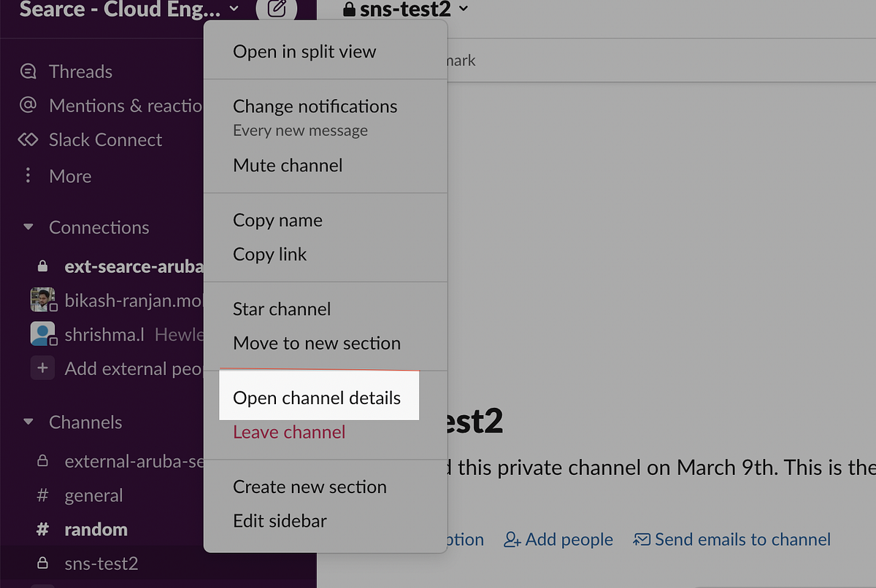Select bikash-ranjan's avatar in Connections
The height and width of the screenshot is (588, 876).
[x=42, y=300]
